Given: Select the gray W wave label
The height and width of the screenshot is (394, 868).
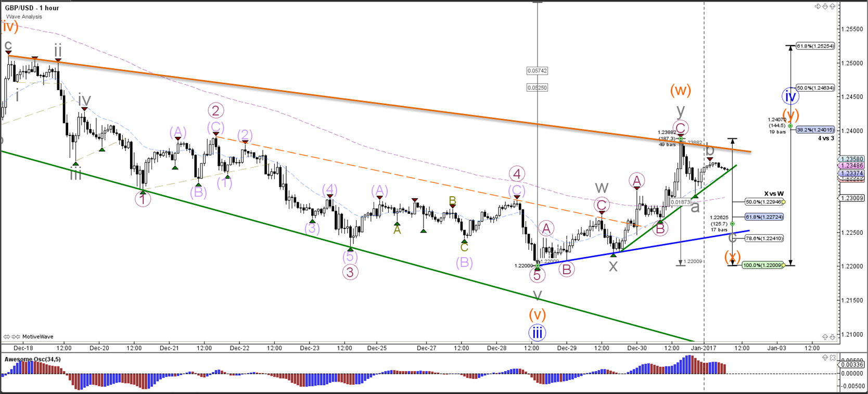Looking at the screenshot, I should tap(602, 187).
